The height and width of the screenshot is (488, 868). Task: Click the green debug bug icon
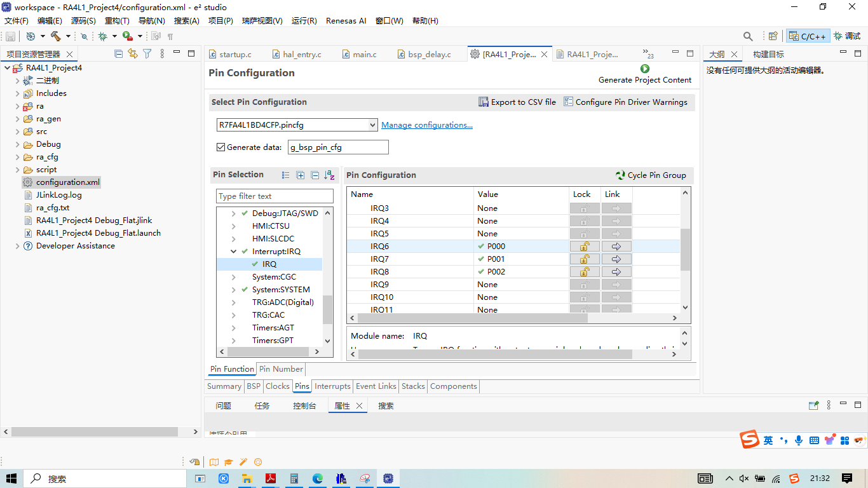tap(102, 36)
